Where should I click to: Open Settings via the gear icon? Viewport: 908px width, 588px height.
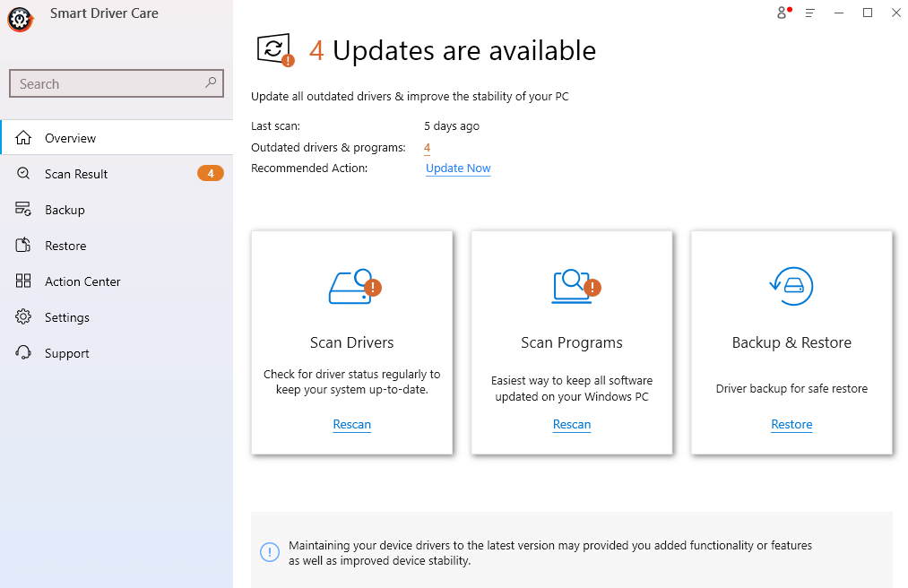coord(24,316)
